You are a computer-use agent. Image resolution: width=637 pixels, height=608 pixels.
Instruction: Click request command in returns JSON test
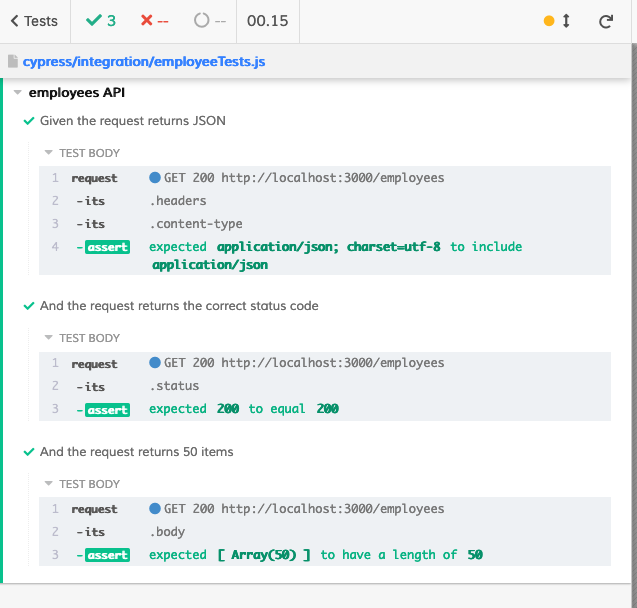coord(94,178)
